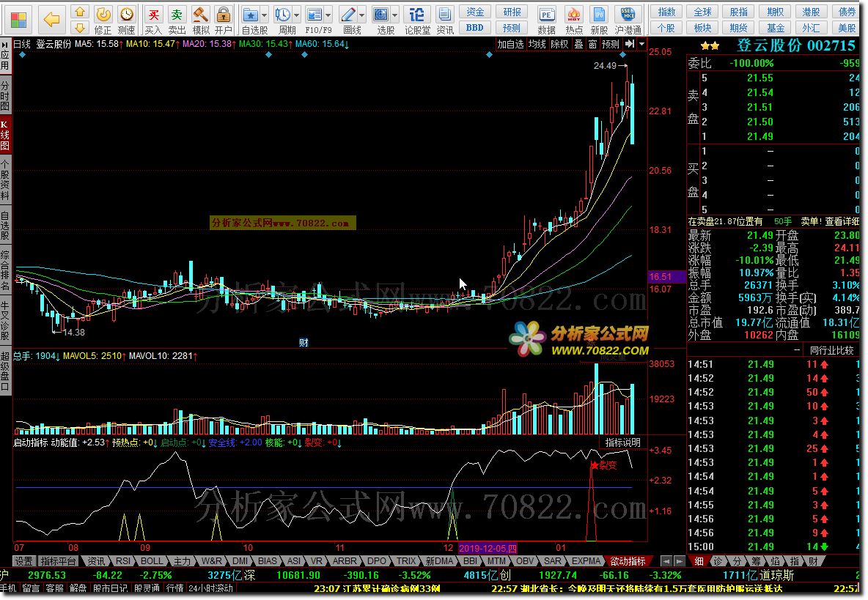Click the BBD button in toolbar
Image resolution: width=868 pixels, height=600 pixels.
pos(475,28)
